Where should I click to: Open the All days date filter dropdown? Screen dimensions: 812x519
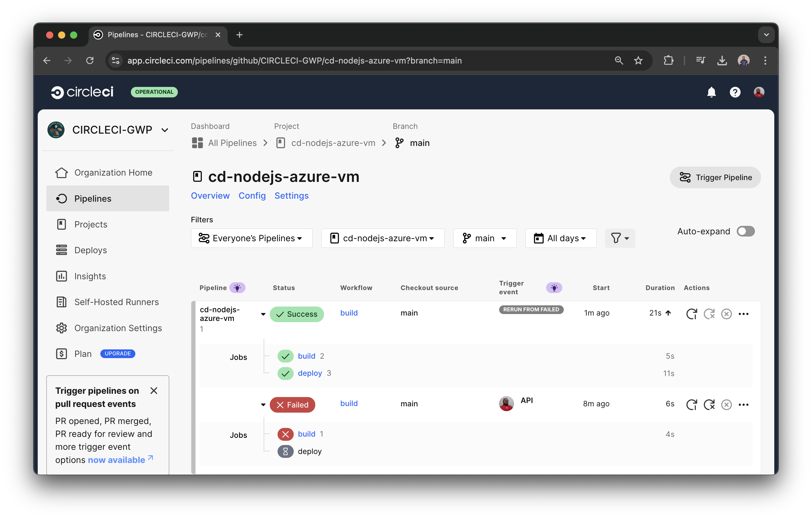[560, 238]
